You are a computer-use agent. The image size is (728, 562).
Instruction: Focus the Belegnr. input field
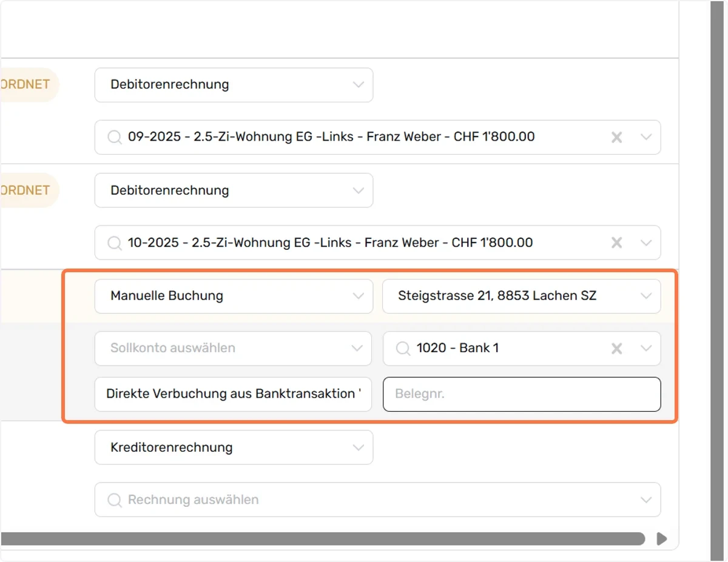522,394
